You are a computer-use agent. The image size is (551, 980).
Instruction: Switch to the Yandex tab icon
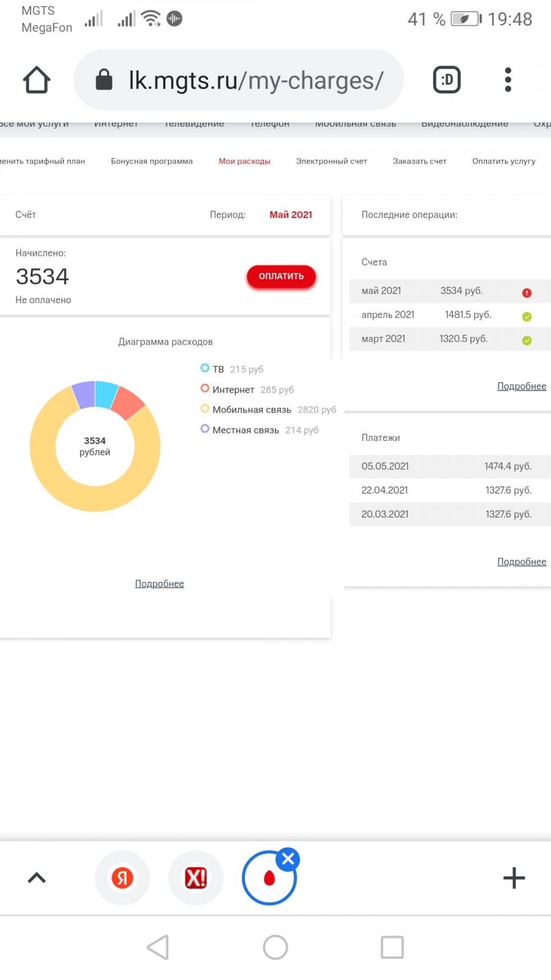coord(122,878)
